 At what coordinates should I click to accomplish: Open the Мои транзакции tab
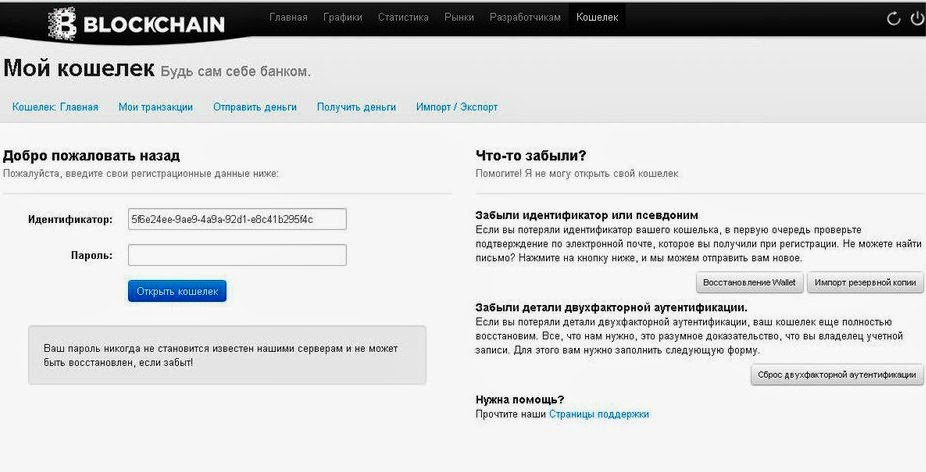coord(155,107)
